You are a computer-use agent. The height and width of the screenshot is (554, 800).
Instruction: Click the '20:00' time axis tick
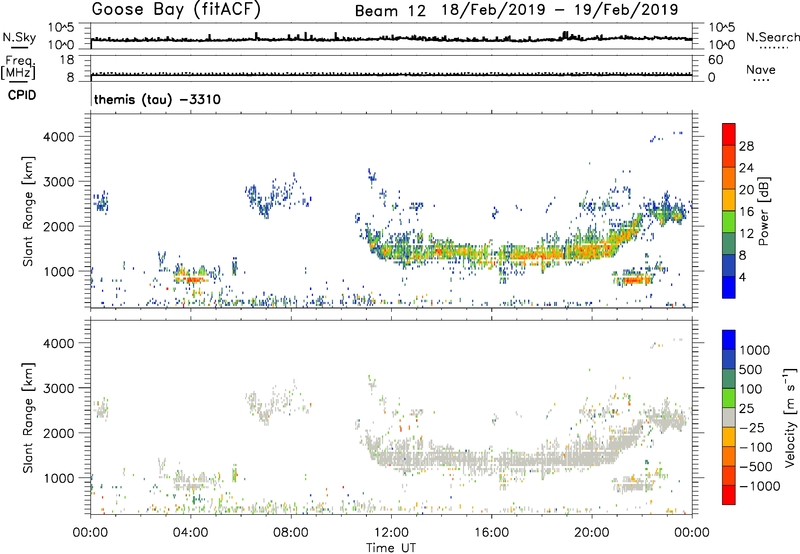pos(592,533)
